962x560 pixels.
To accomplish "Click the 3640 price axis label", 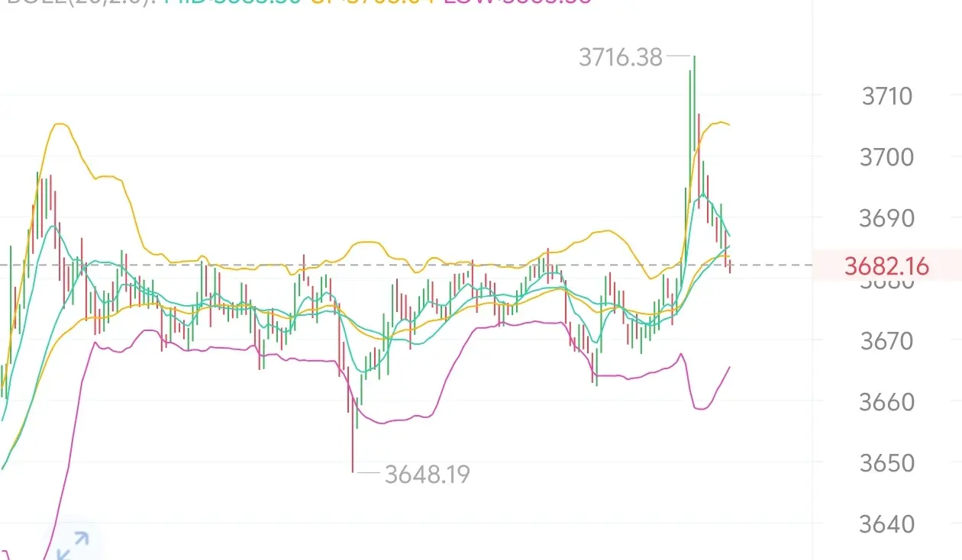I will [886, 524].
